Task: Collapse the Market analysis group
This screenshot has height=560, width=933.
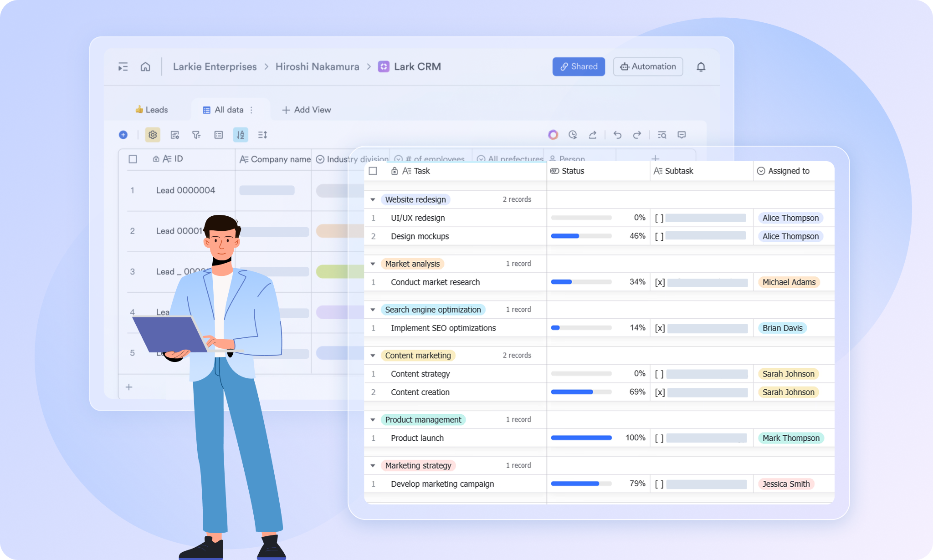Action: click(x=373, y=264)
